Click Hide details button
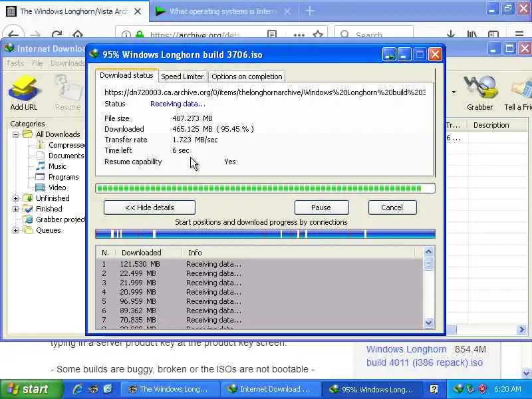 pos(150,207)
